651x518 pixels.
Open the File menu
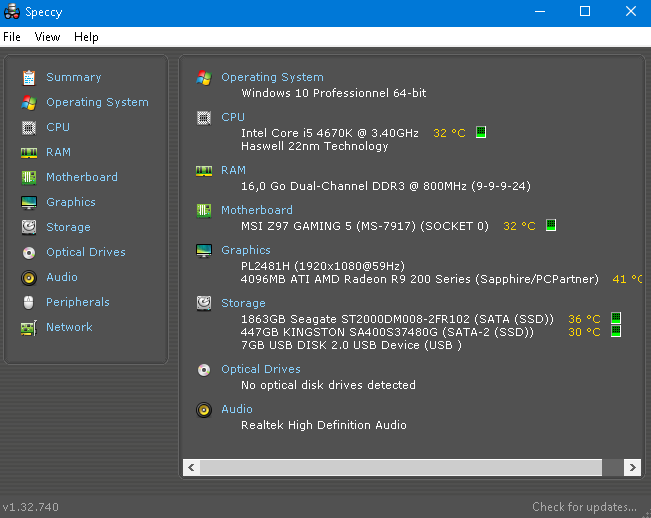coord(12,37)
